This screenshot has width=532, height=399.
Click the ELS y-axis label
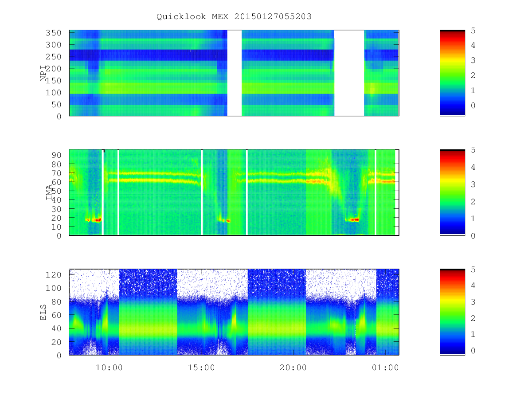point(43,312)
